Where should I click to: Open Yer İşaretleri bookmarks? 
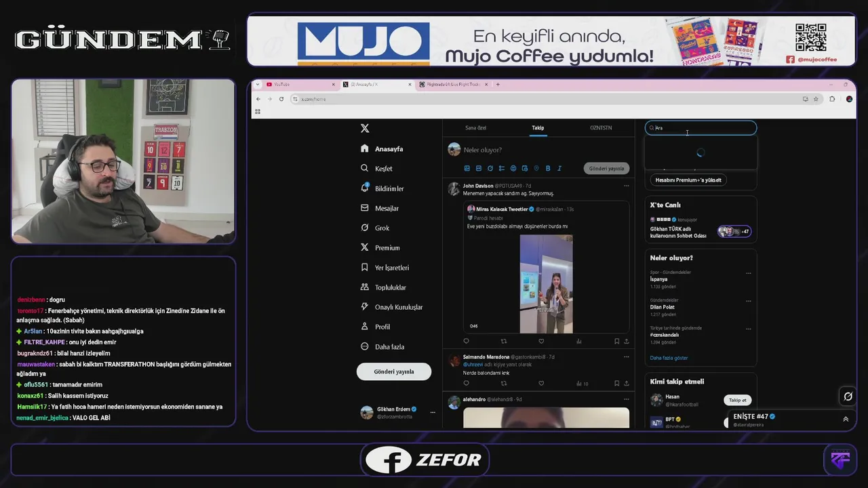pyautogui.click(x=384, y=268)
